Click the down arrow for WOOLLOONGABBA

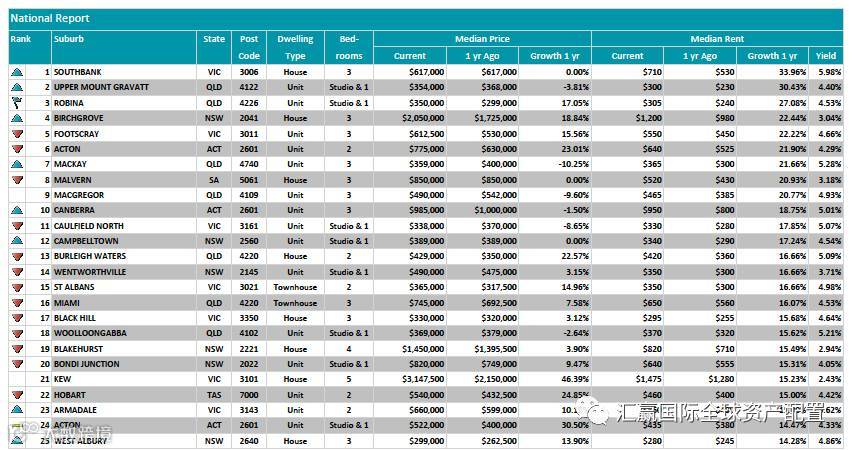tap(17, 334)
